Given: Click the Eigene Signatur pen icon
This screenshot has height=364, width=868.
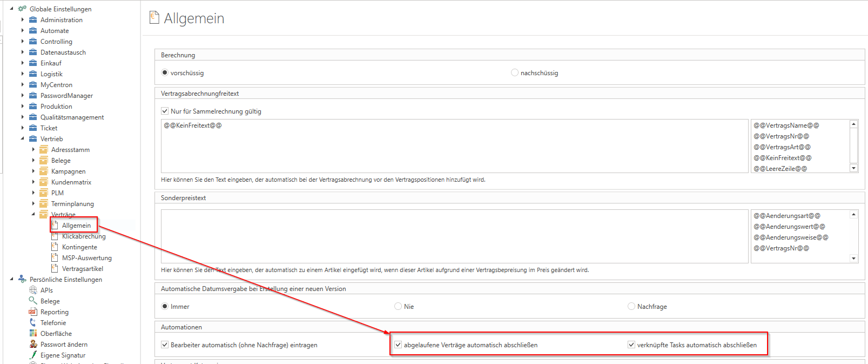Looking at the screenshot, I should pos(33,355).
